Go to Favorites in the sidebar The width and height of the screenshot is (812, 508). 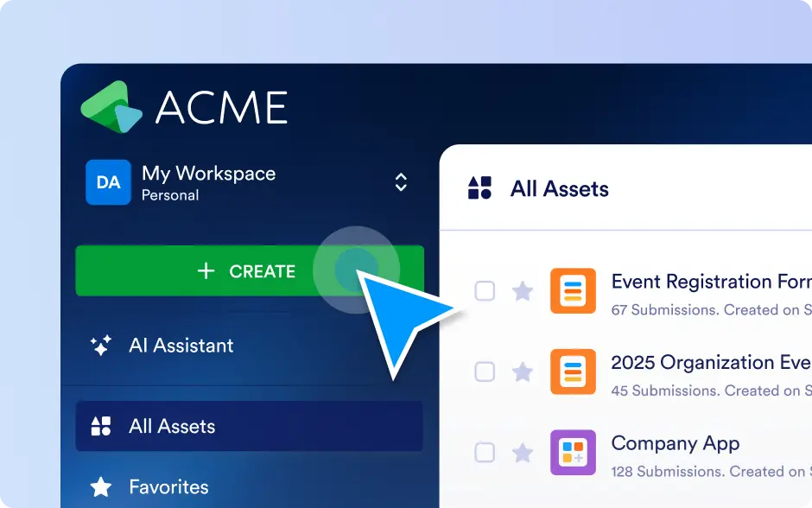tap(168, 487)
